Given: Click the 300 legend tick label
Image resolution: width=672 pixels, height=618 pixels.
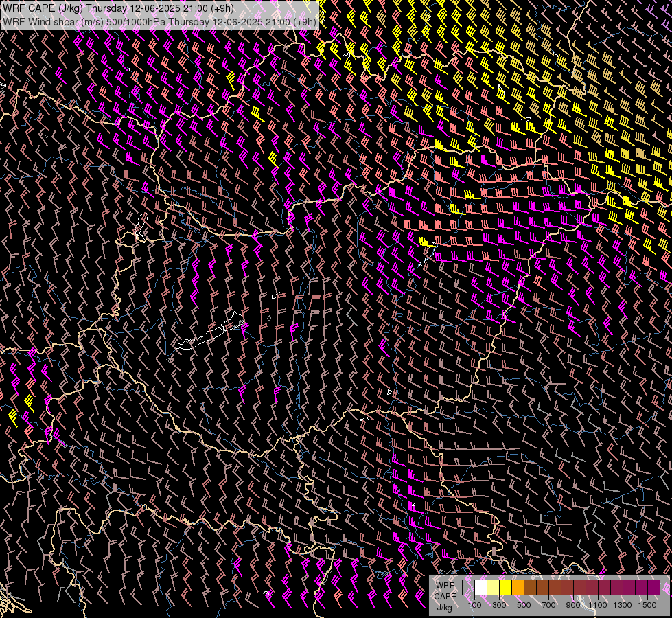Looking at the screenshot, I should (x=499, y=605).
